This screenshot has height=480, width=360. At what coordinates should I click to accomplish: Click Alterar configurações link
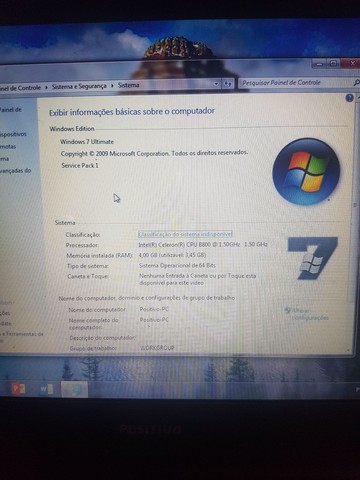click(307, 314)
